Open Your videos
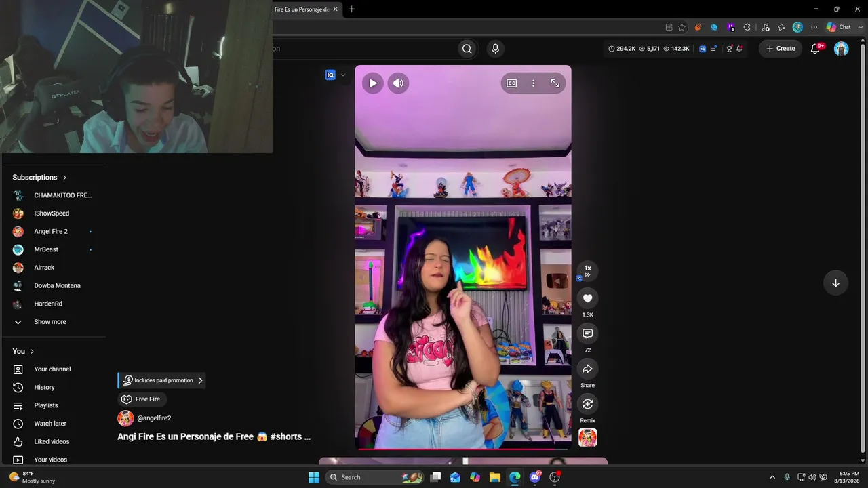 point(54,460)
